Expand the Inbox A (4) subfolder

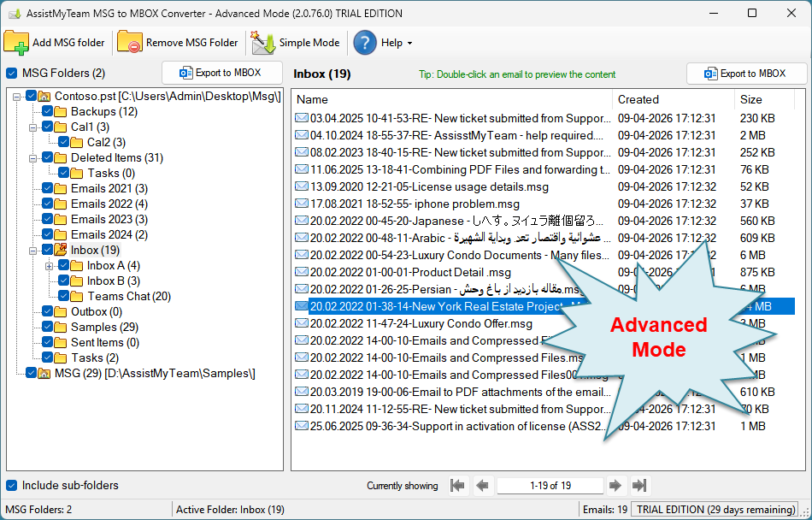tap(49, 265)
